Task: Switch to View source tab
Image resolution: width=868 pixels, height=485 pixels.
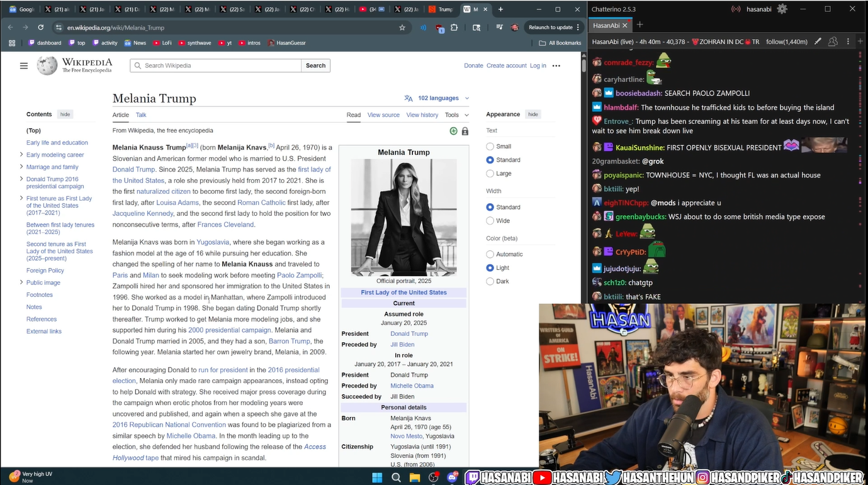Action: point(383,115)
